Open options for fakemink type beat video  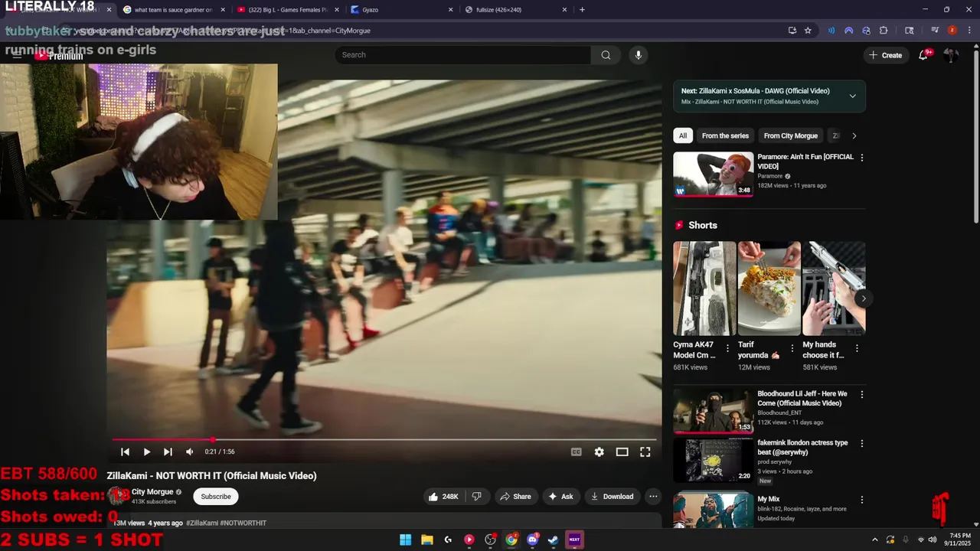(x=861, y=444)
